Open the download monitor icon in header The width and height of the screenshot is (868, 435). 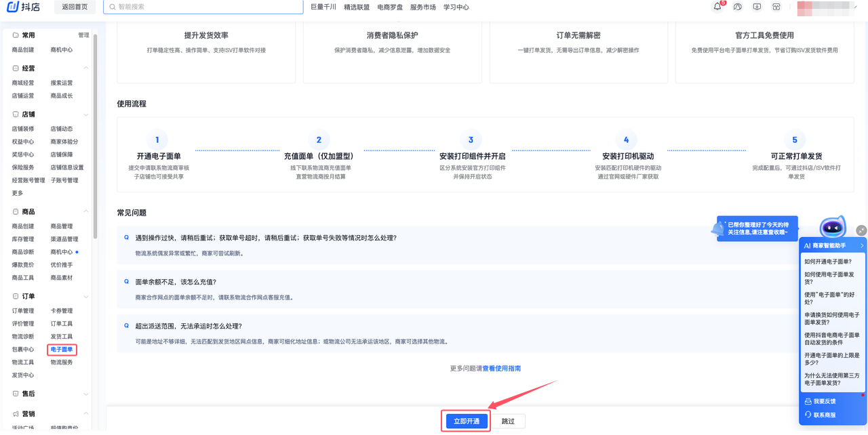pyautogui.click(x=757, y=7)
